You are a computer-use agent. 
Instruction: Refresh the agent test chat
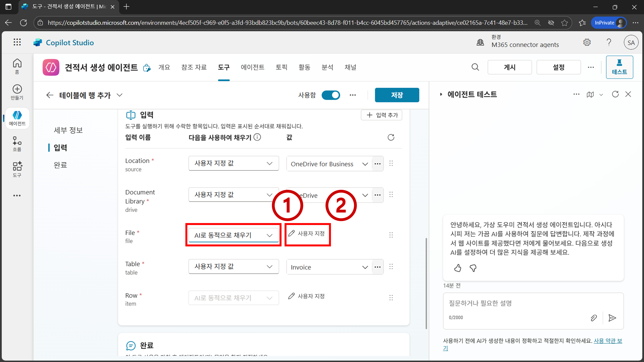coord(615,94)
